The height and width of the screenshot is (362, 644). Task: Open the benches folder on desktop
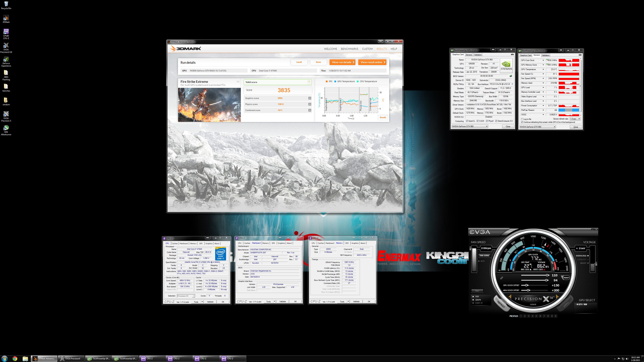pyautogui.click(x=6, y=88)
